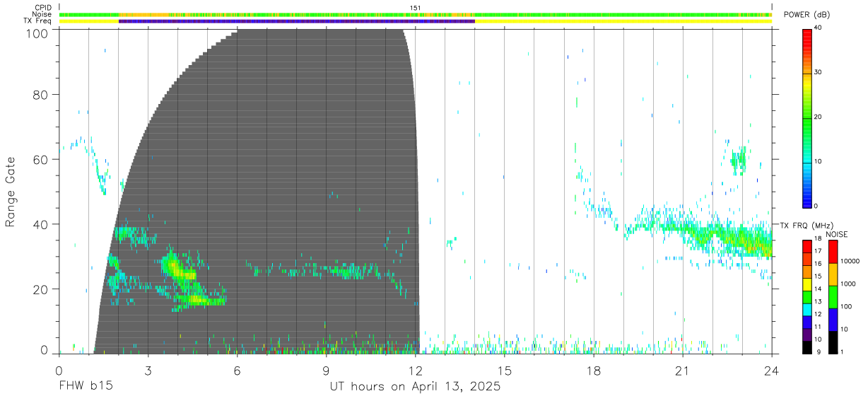This screenshot has height=401, width=868.
Task: Click the time axis tick label 24
Action: [772, 371]
